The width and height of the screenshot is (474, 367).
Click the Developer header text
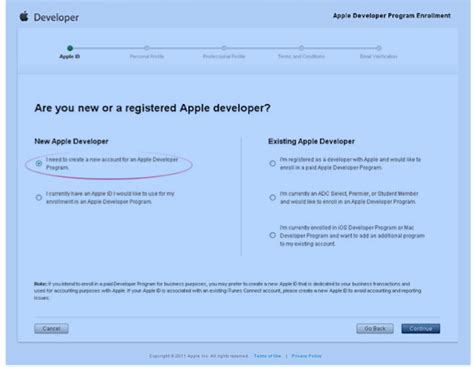click(56, 17)
